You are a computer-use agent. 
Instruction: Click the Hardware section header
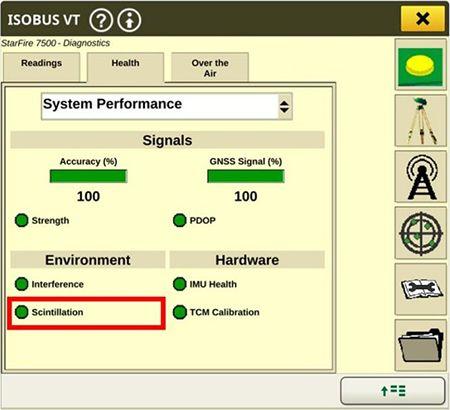point(247,260)
